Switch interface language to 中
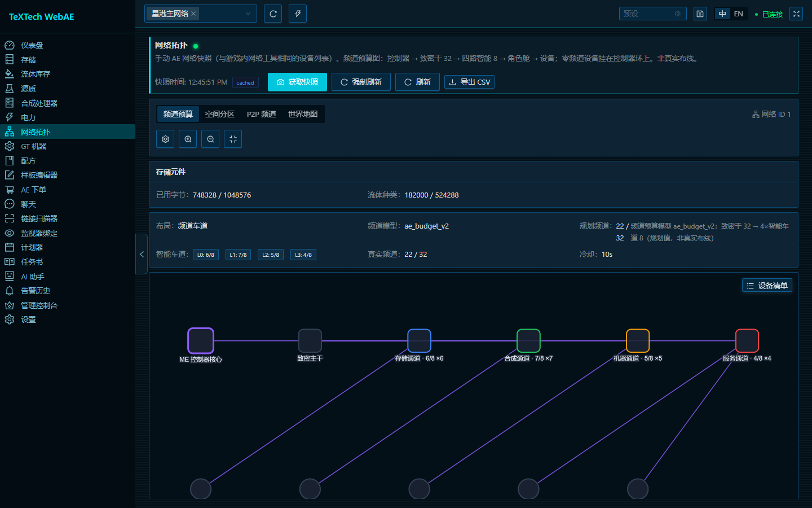The image size is (812, 508). (x=722, y=14)
